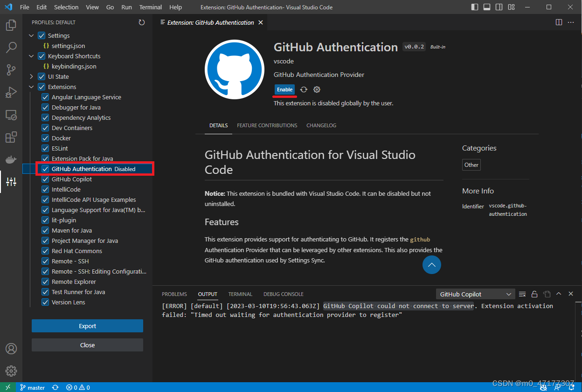Expand the UI State tree node
The width and height of the screenshot is (582, 392).
(31, 76)
